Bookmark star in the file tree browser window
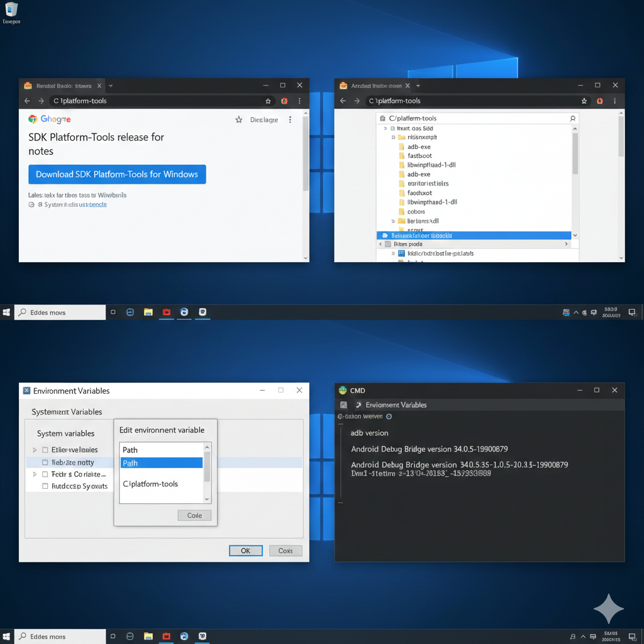Screen dimensions: 644x644 584,101
